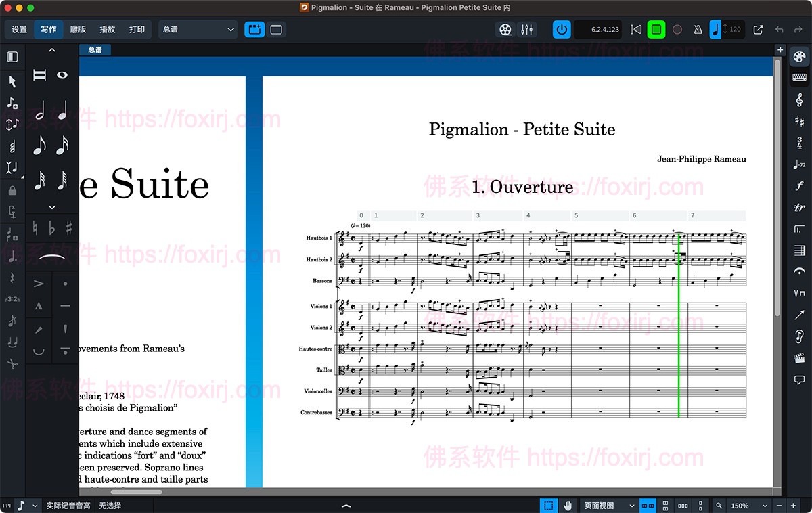
Task: Switch to the 播放 mode tab
Action: pos(107,29)
